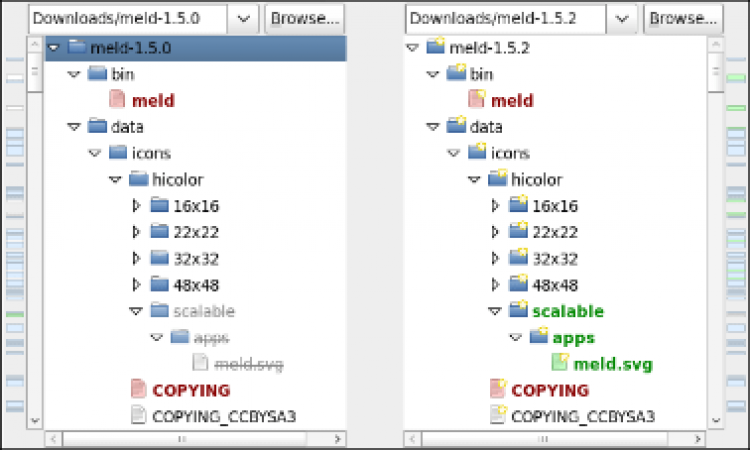
Task: Click the icons folder icon in right pane
Action: (x=477, y=152)
